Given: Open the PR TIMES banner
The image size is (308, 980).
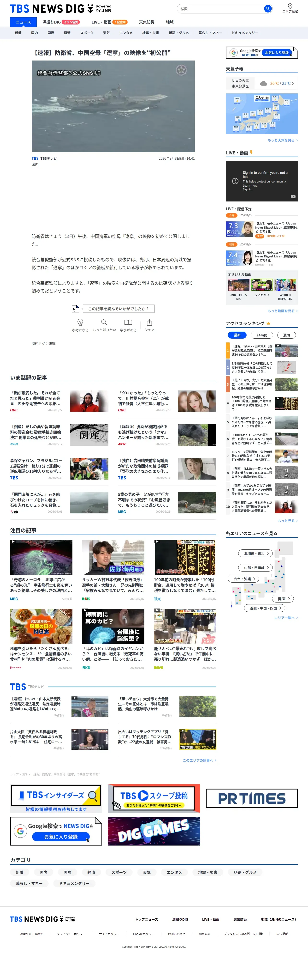Looking at the screenshot, I should coord(252,798).
